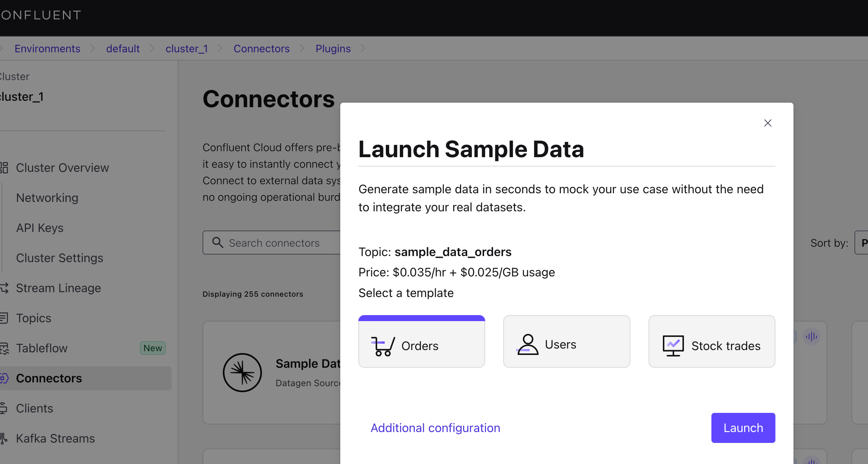This screenshot has width=868, height=464.
Task: Close the Launch Sample Data dialog
Action: (767, 123)
